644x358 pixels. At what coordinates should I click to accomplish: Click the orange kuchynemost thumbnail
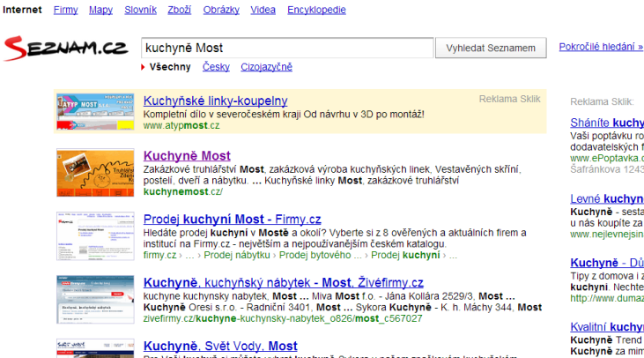pyautogui.click(x=95, y=173)
